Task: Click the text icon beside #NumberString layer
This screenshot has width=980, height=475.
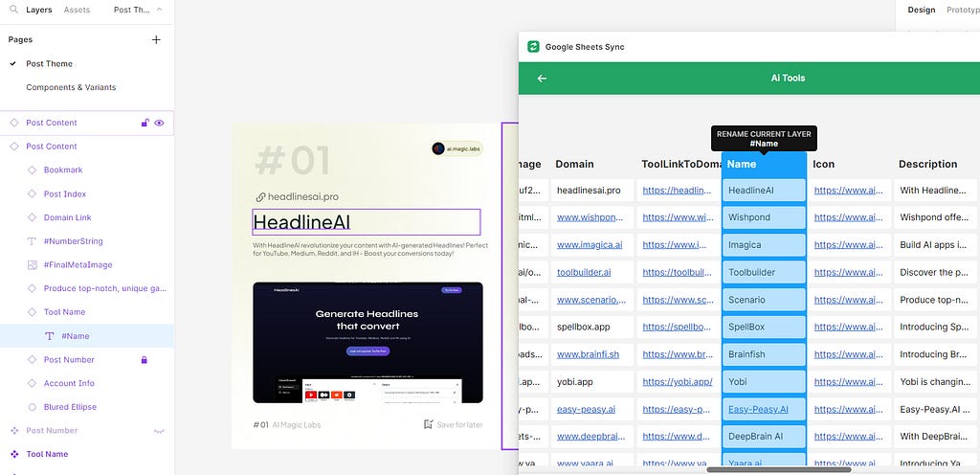Action: point(32,241)
